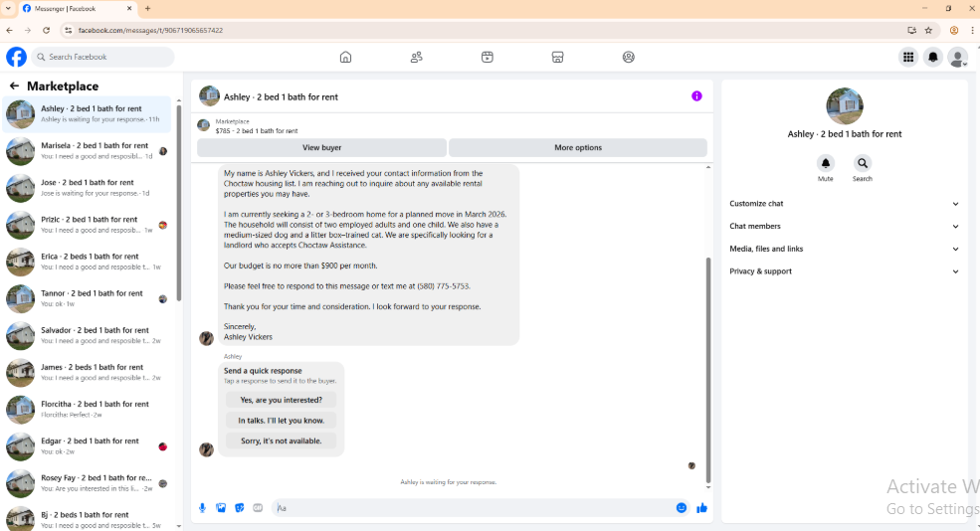Click the large listing thumbnail in info panel

click(x=845, y=106)
